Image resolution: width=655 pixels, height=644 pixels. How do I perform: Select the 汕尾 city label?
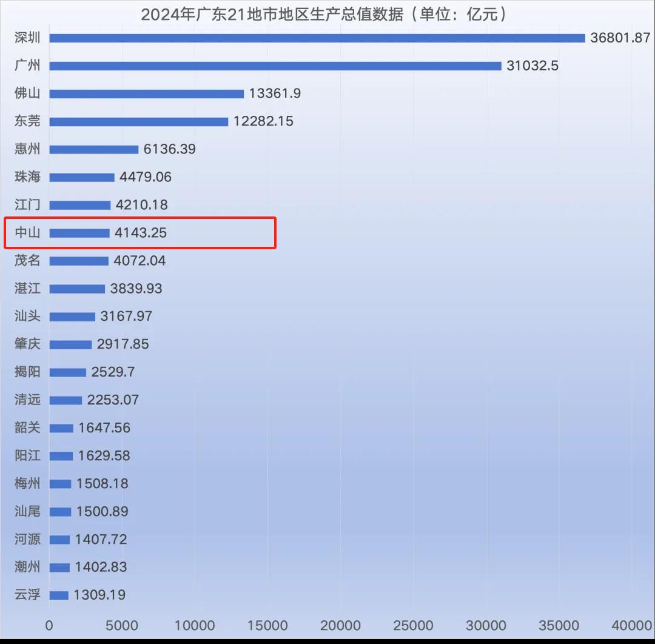[27, 511]
